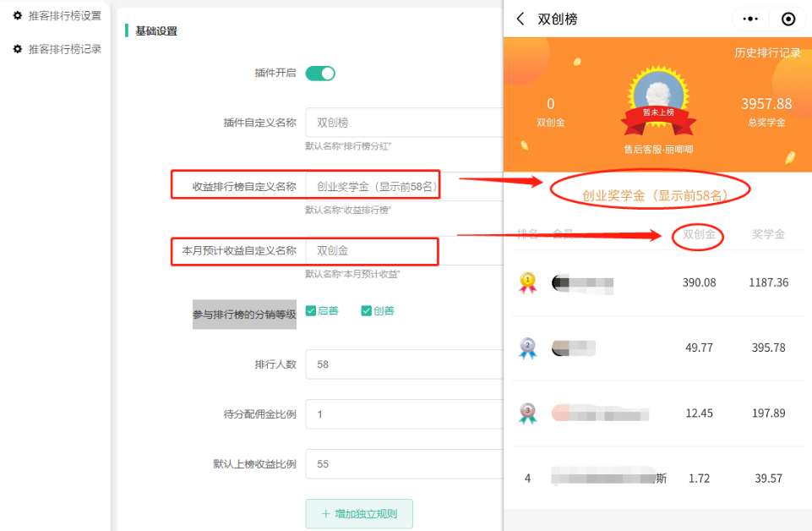Click the circular target icon in header
Screen dimensions: 812x531
click(788, 19)
